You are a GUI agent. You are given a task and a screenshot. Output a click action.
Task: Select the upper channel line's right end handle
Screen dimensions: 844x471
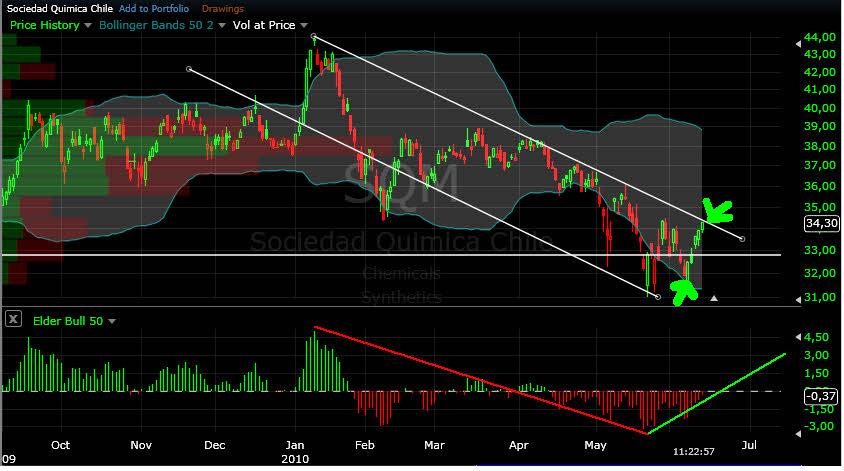[x=742, y=238]
